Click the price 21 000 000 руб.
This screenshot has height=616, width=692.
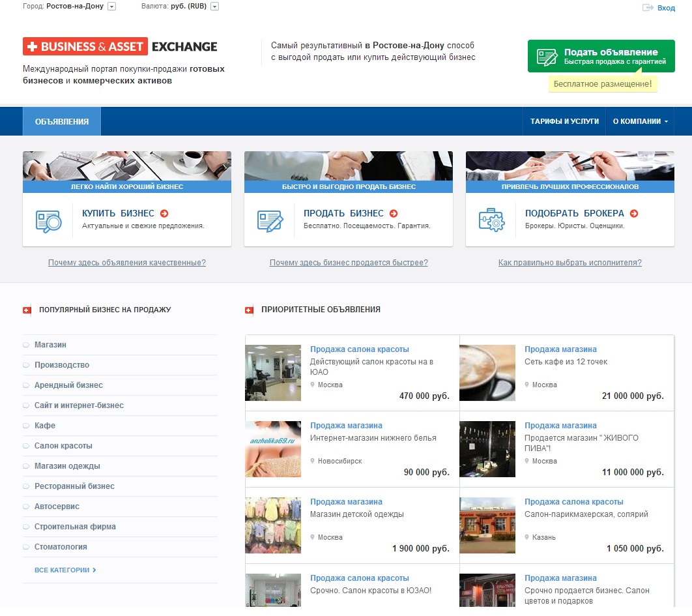click(x=633, y=396)
